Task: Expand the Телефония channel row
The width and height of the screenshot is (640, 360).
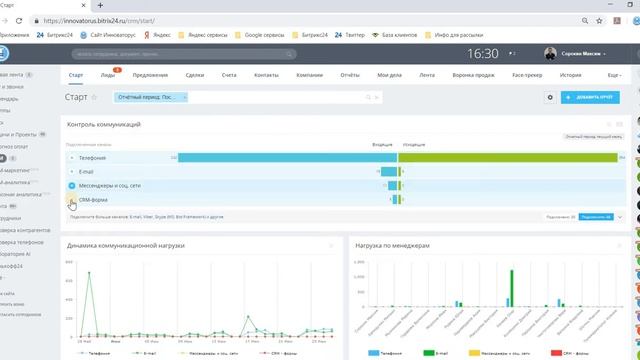Action: [x=72, y=158]
